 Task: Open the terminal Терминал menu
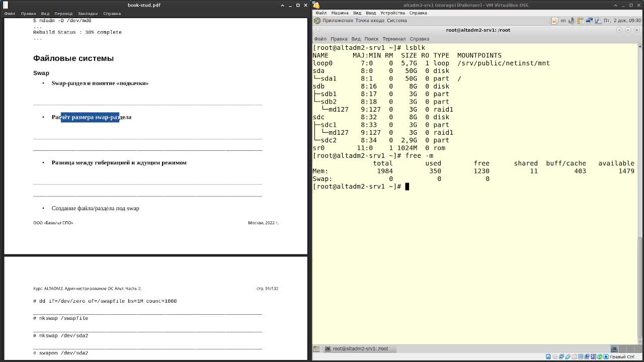[x=394, y=39]
